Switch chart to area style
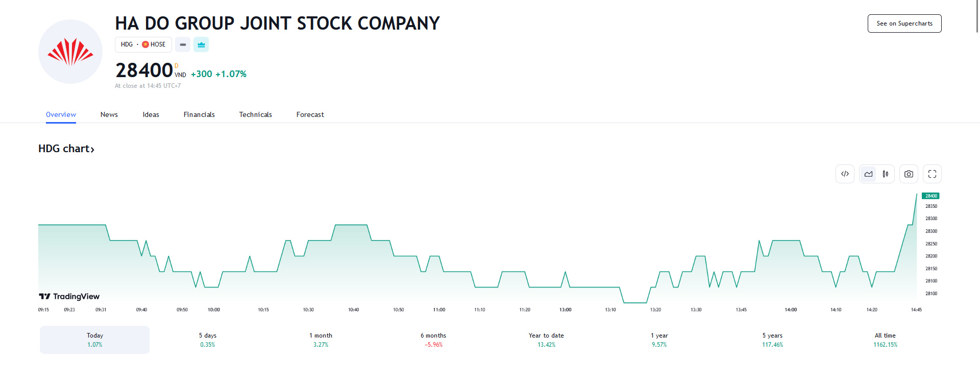This screenshot has height=382, width=980. pos(868,174)
